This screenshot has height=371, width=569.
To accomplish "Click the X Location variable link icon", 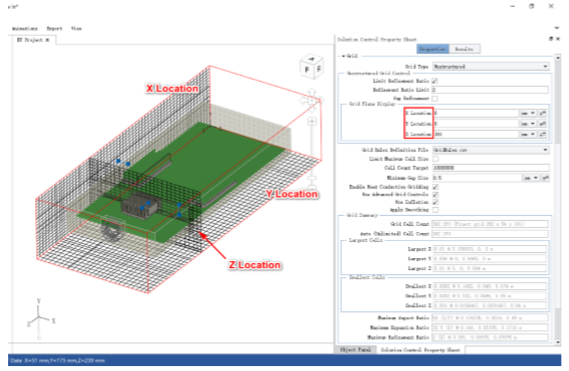I will point(542,113).
